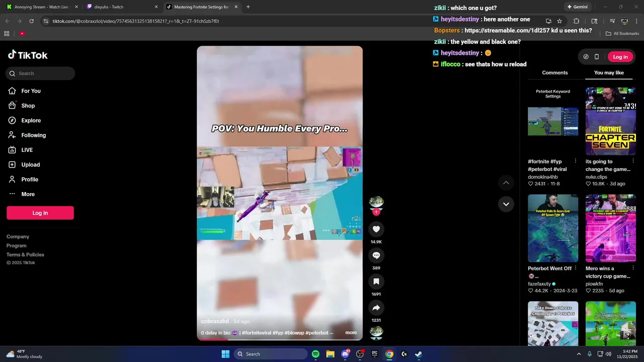This screenshot has width=644, height=362.
Task: Click the TikTok logo
Action: (28, 55)
